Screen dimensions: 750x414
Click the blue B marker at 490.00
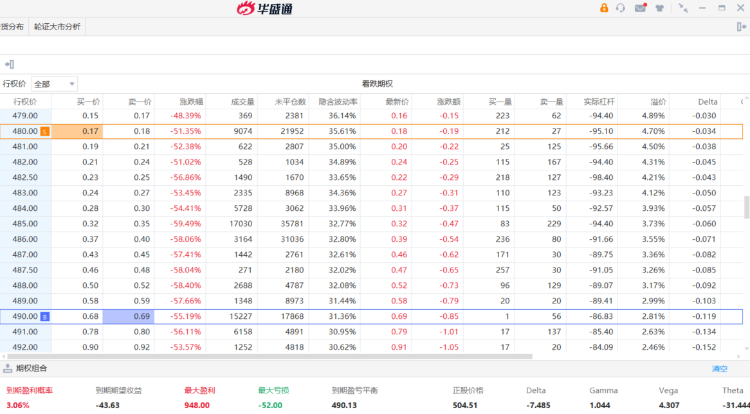[x=44, y=316]
